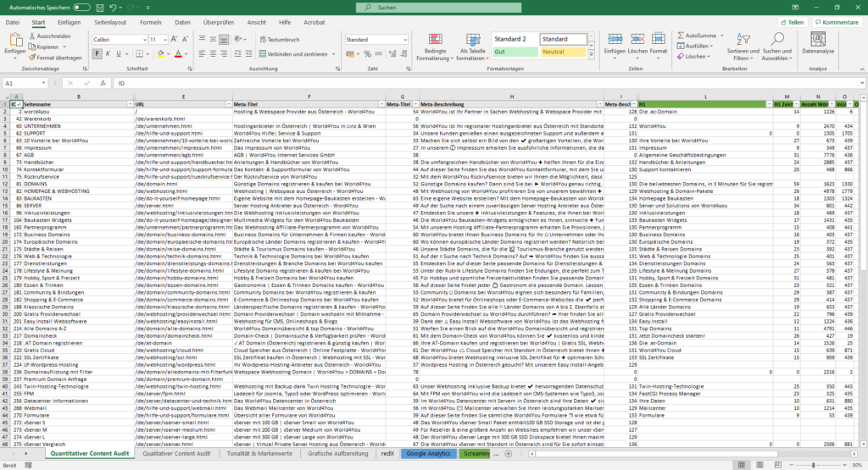
Task: Click the decrease indent icon
Action: (x=237, y=54)
